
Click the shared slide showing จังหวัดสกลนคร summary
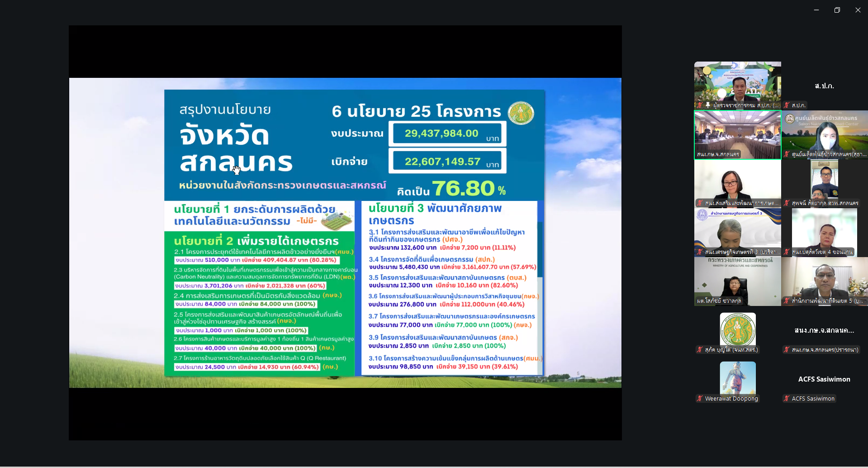tap(345, 233)
